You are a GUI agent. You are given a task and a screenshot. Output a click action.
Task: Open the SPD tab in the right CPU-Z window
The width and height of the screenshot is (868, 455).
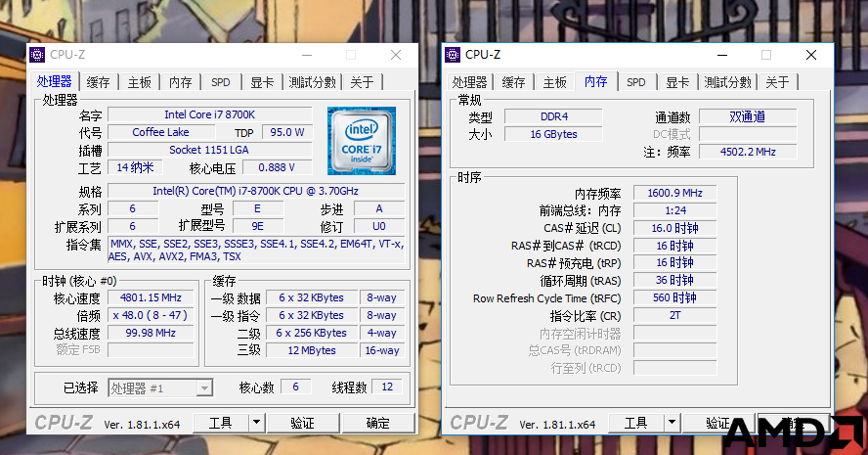(x=636, y=82)
